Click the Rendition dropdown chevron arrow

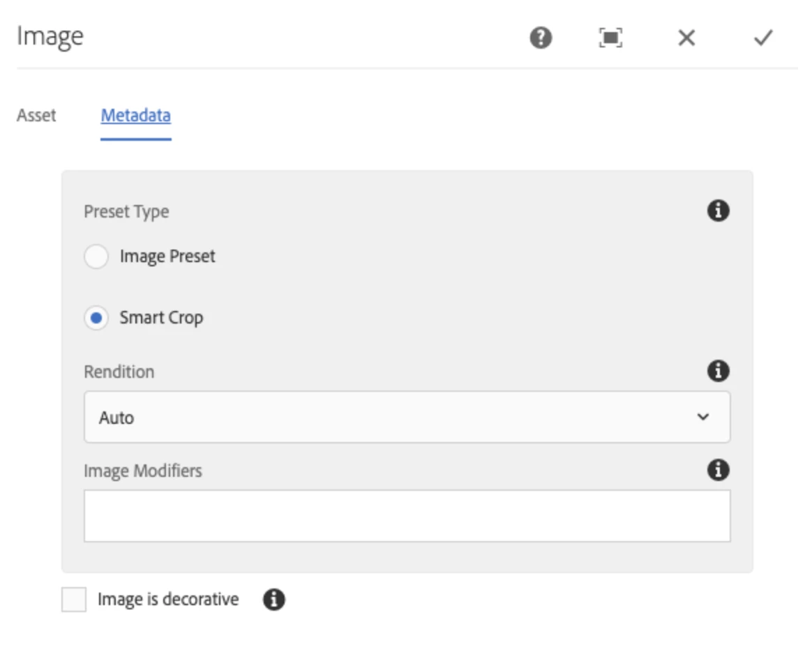(x=702, y=417)
